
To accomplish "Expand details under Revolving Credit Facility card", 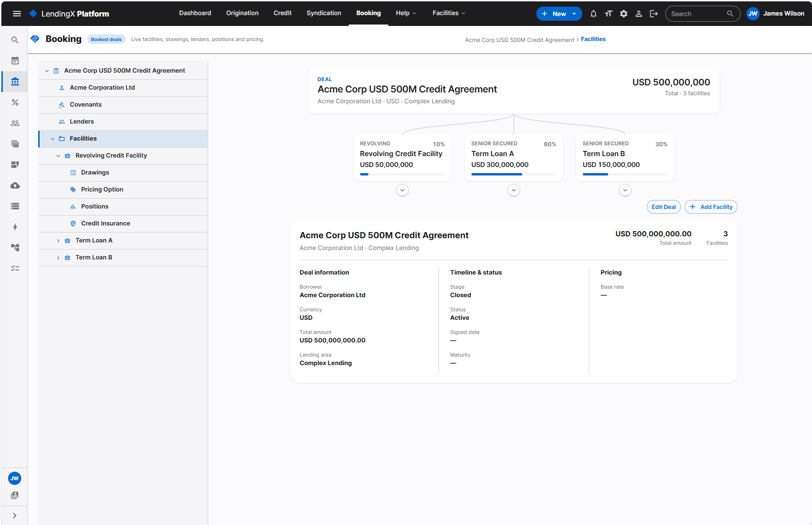I will (402, 190).
